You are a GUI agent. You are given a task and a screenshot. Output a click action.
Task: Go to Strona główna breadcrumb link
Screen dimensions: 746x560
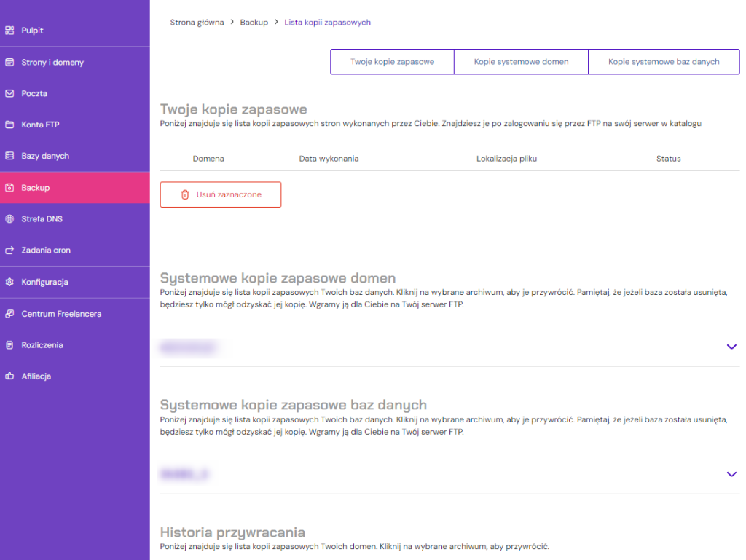coord(197,23)
